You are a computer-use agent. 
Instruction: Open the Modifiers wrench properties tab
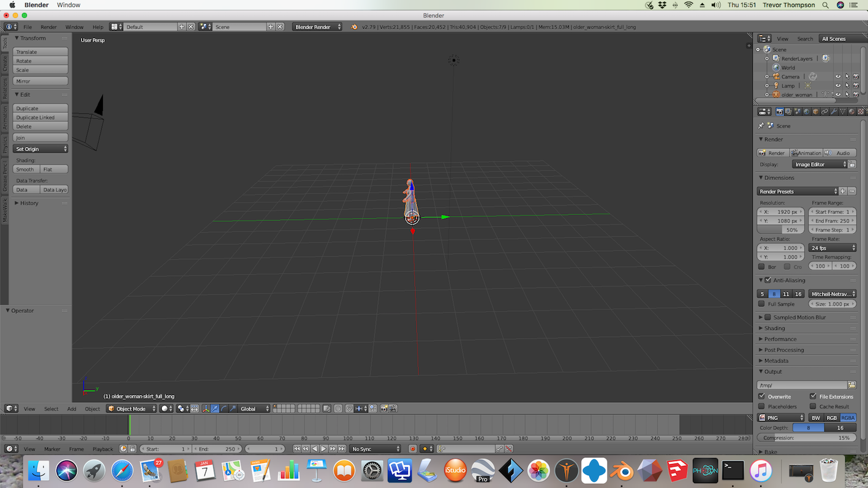coord(834,111)
